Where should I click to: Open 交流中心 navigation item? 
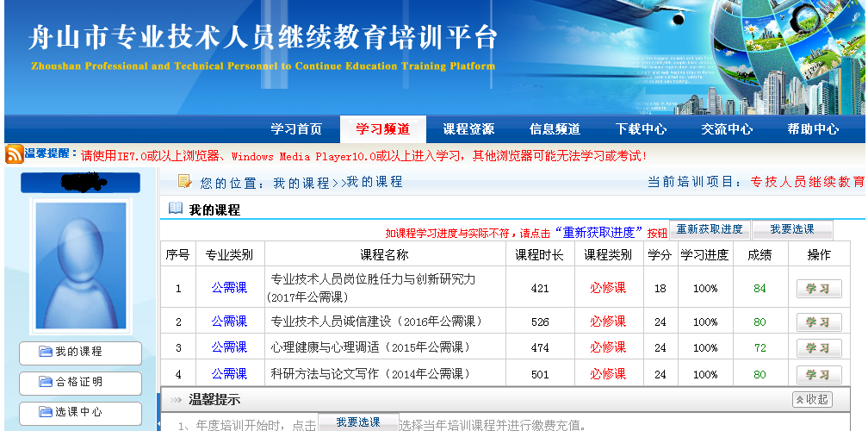point(727,129)
